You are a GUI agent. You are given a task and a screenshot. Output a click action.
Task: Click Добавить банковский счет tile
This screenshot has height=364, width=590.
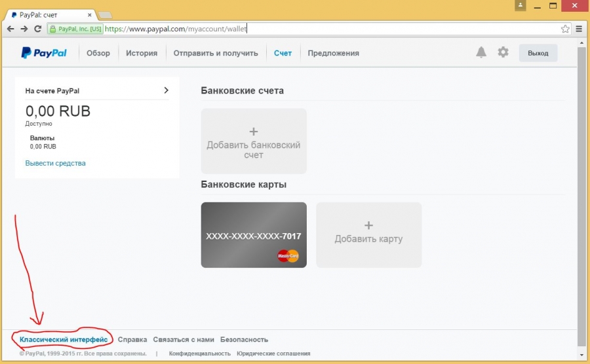tap(254, 141)
